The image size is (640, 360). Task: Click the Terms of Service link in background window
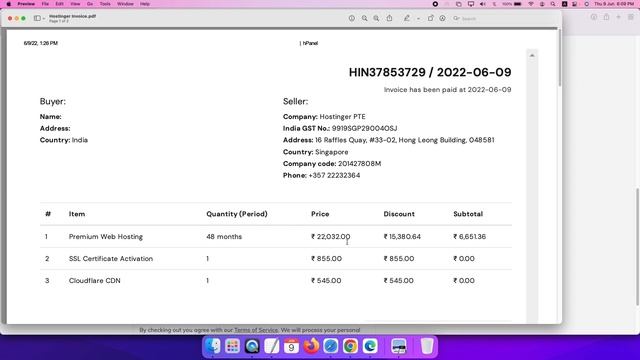(x=256, y=330)
